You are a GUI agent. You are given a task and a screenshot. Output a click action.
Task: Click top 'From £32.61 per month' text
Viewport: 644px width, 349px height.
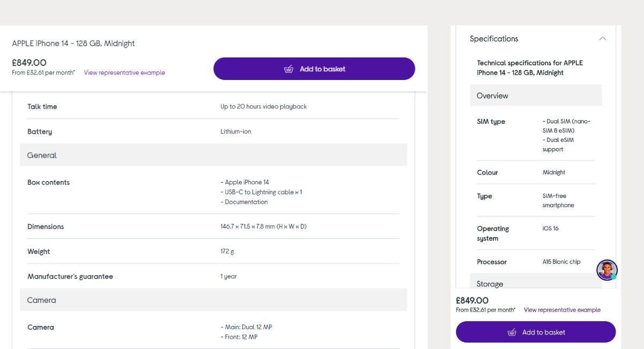[x=43, y=72]
